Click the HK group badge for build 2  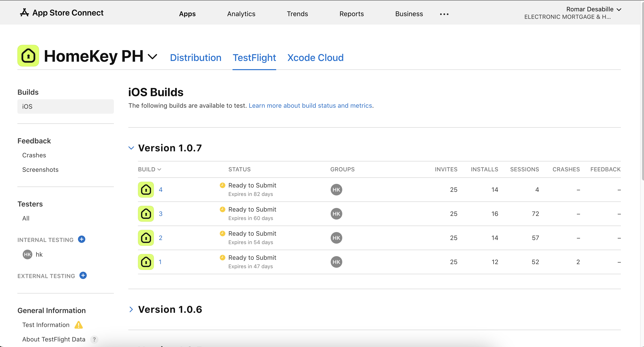(x=336, y=238)
